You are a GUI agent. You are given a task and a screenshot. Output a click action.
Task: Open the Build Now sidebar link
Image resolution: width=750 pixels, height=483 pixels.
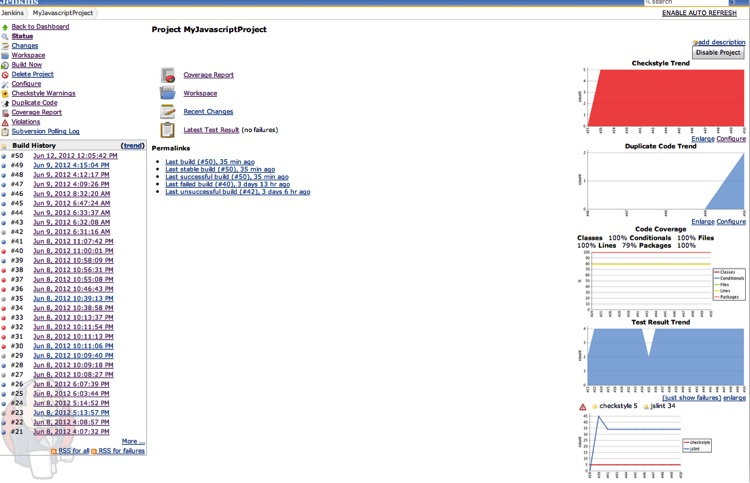27,65
